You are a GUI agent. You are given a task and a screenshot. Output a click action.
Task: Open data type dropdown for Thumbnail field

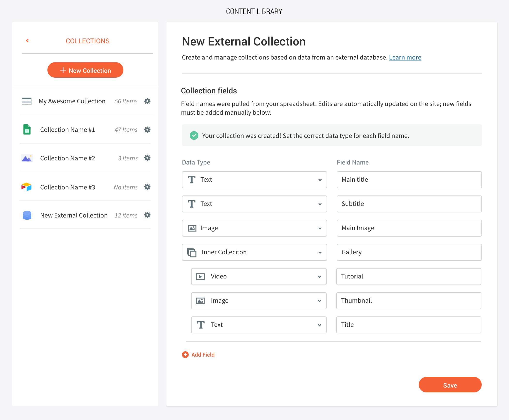coord(258,301)
